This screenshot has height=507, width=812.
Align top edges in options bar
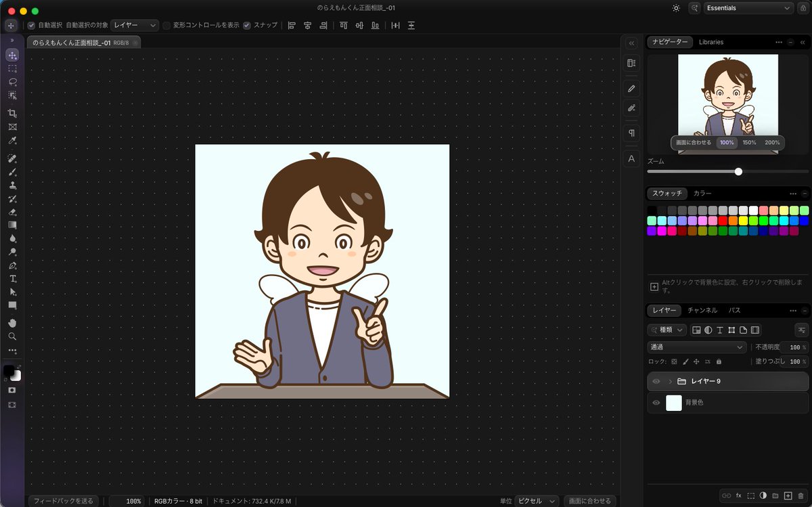pyautogui.click(x=344, y=25)
